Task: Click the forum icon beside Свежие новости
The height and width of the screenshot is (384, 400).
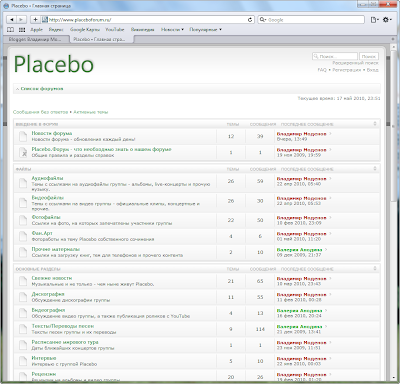Action: (x=23, y=281)
